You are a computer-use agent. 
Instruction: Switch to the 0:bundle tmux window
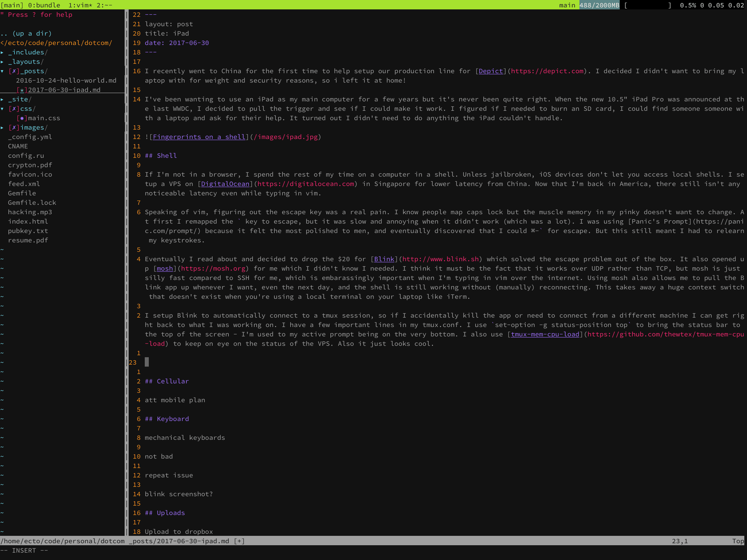(44, 5)
